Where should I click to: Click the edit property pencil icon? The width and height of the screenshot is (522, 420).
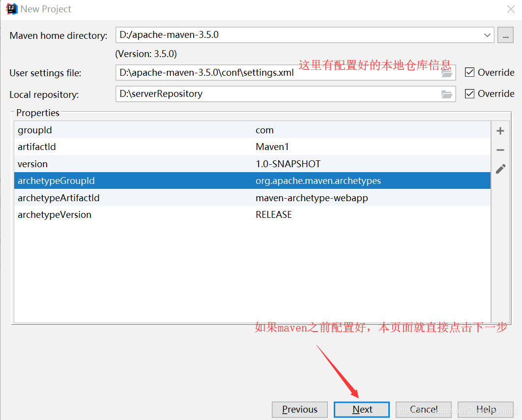pyautogui.click(x=500, y=169)
